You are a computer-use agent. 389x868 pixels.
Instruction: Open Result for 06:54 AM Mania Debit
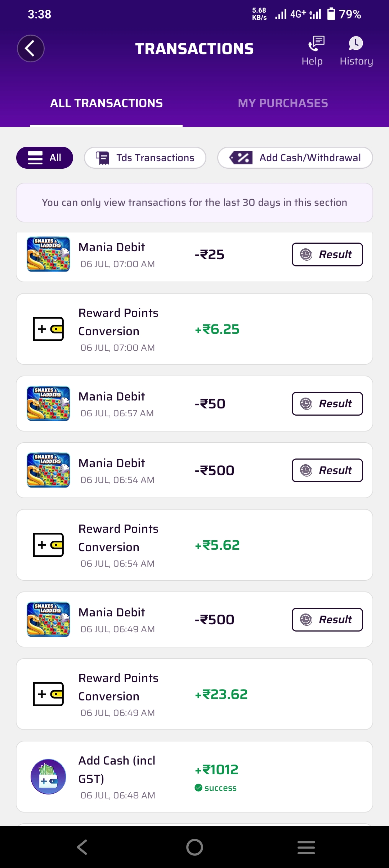(327, 470)
